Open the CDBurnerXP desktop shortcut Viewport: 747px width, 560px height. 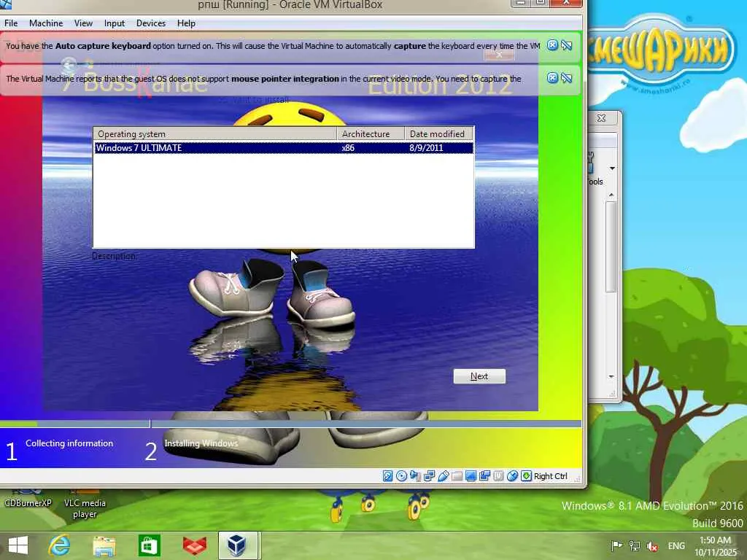coord(28,498)
